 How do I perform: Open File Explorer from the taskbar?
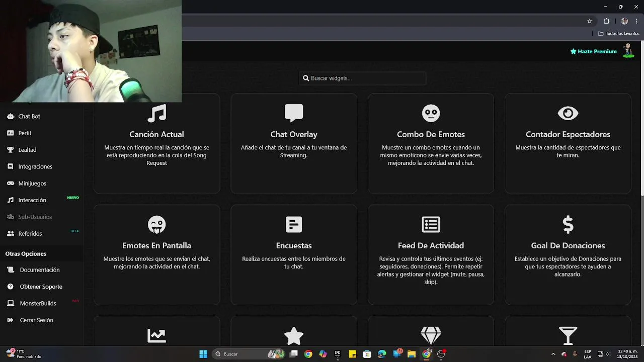[x=411, y=354]
